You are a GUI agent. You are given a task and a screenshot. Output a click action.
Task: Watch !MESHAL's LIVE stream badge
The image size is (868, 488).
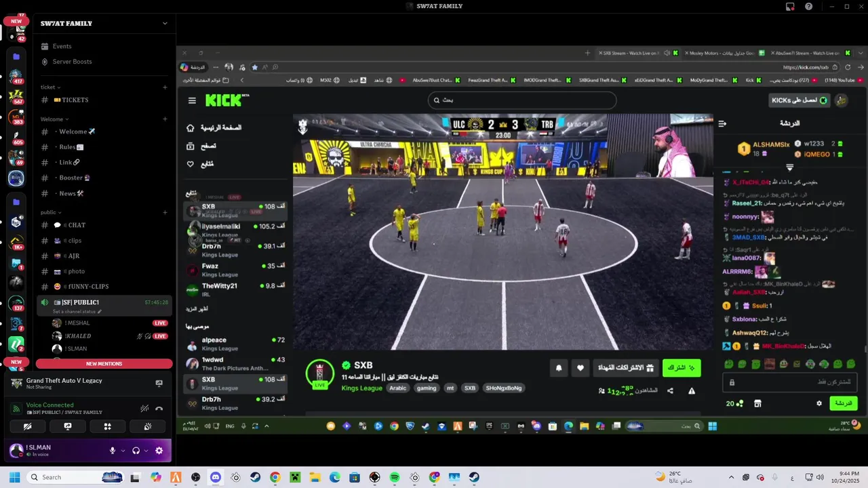[160, 323]
